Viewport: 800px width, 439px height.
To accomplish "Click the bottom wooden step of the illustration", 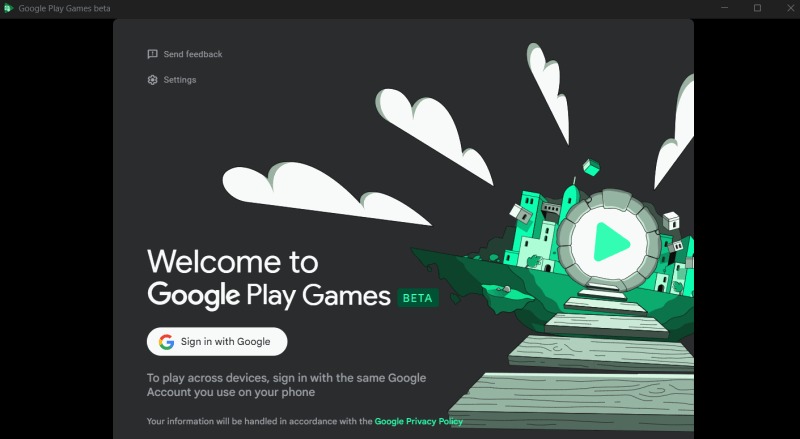I will (x=571, y=401).
